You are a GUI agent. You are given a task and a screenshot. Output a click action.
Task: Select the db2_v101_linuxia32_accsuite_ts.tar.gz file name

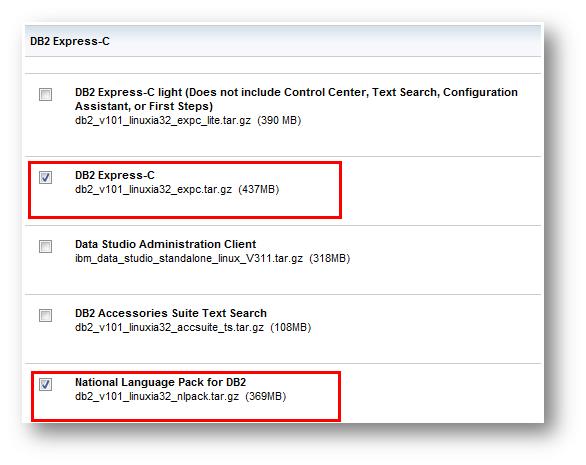169,327
